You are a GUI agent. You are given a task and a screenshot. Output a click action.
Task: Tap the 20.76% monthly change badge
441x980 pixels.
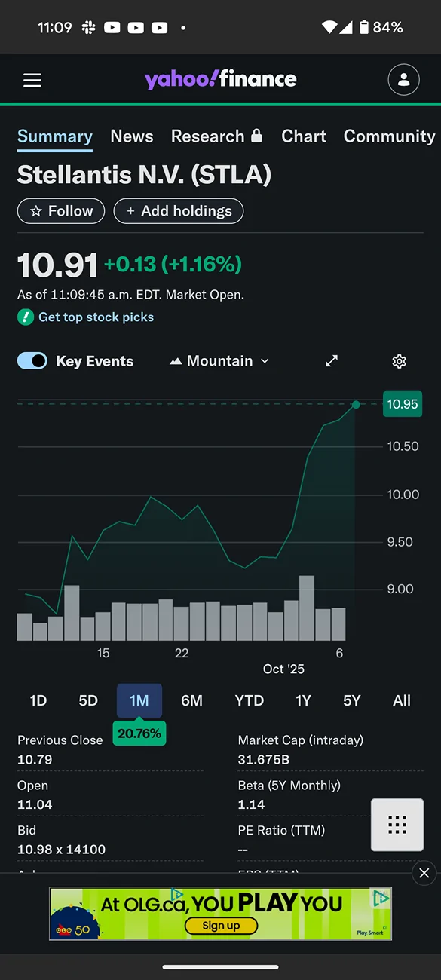pyautogui.click(x=139, y=733)
